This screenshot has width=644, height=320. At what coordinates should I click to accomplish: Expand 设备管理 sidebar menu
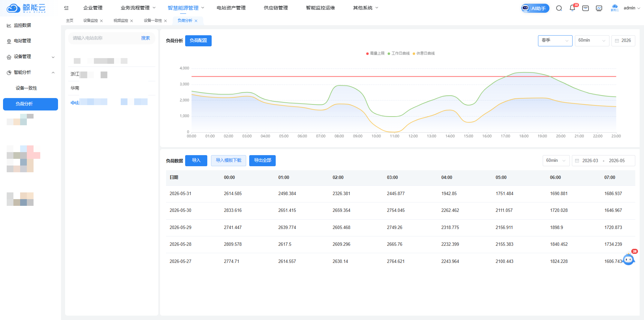pos(31,57)
